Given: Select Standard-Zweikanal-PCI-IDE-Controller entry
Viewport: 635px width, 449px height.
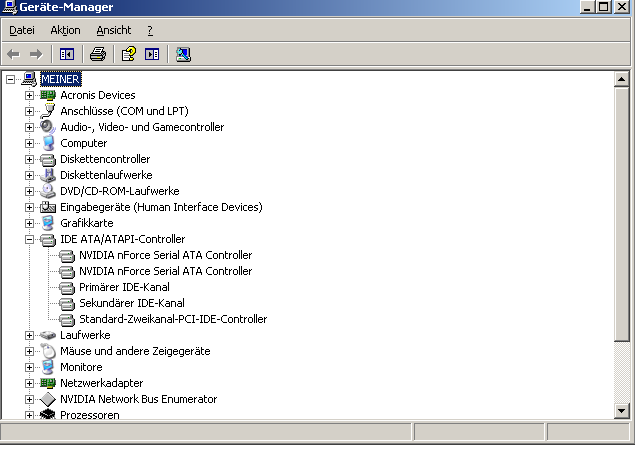Looking at the screenshot, I should click(x=173, y=319).
